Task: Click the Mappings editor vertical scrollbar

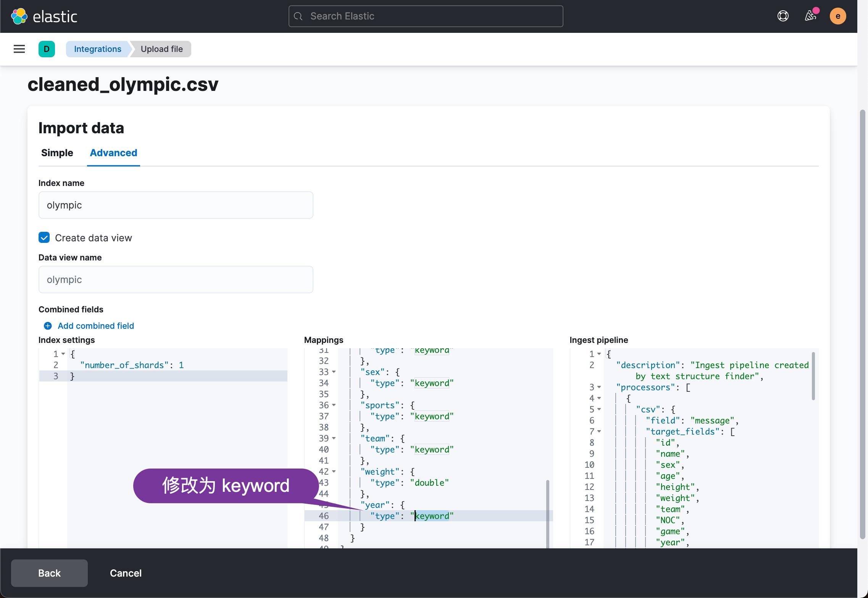Action: click(548, 514)
